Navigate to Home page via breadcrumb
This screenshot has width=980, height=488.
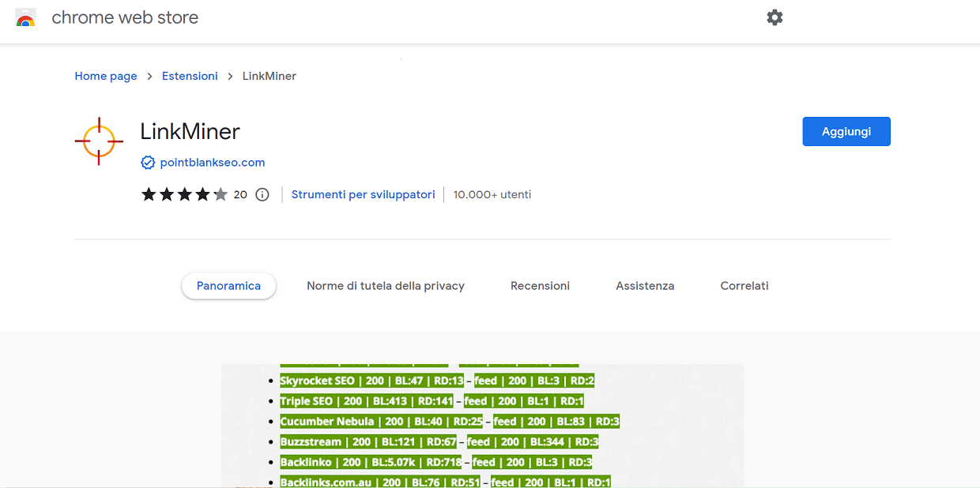(x=105, y=76)
